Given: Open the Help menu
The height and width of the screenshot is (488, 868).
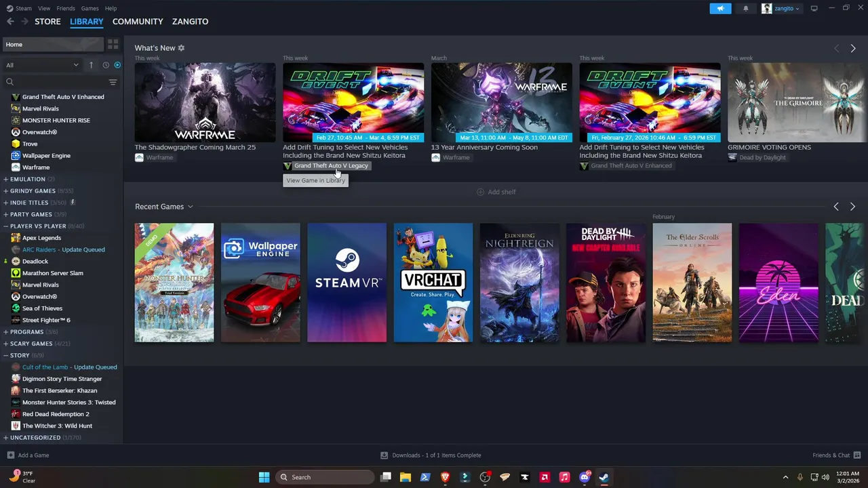Looking at the screenshot, I should click(x=111, y=8).
